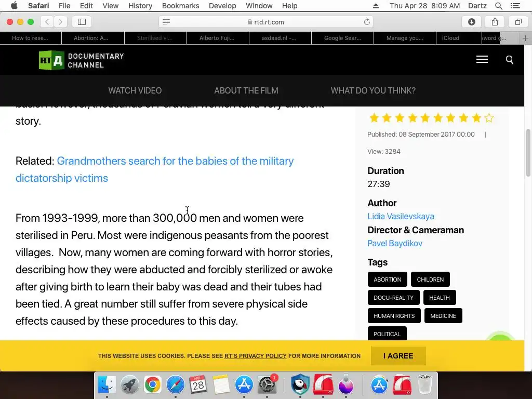532x399 pixels.
Task: Open Notes app in the Dock
Action: pos(221,384)
